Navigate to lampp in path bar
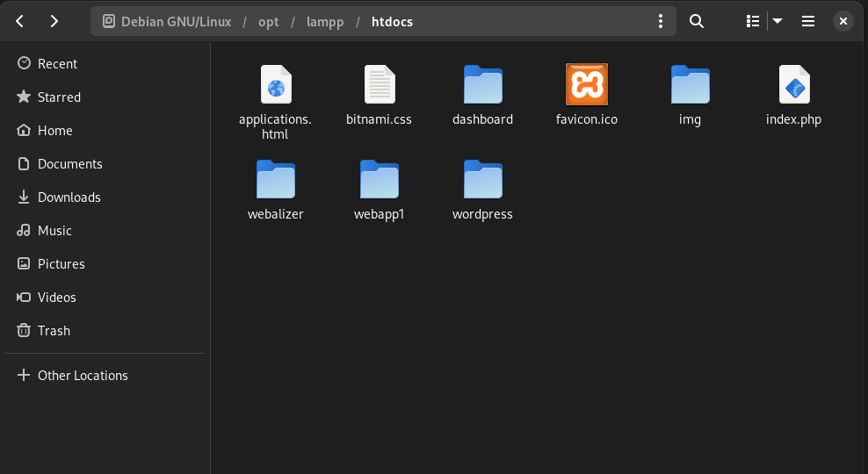Screen dimensions: 868x474 pyautogui.click(x=325, y=21)
